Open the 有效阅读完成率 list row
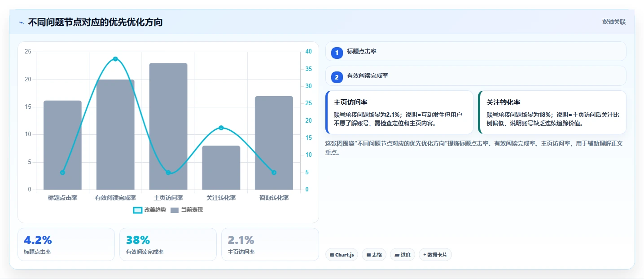Viewport: 644px width, 279px height. [476, 75]
